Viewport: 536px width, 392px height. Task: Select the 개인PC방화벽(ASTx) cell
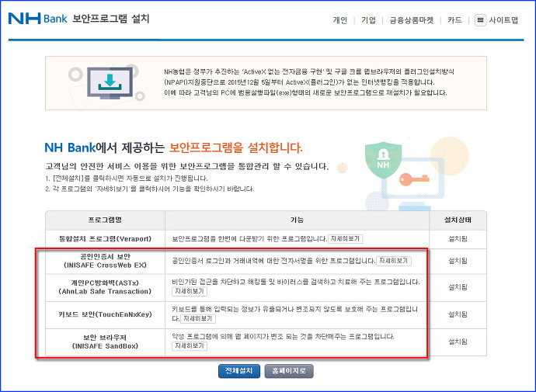(106, 287)
